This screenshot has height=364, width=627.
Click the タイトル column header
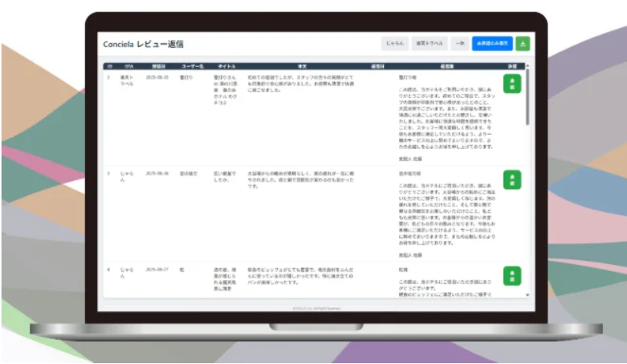pyautogui.click(x=226, y=67)
